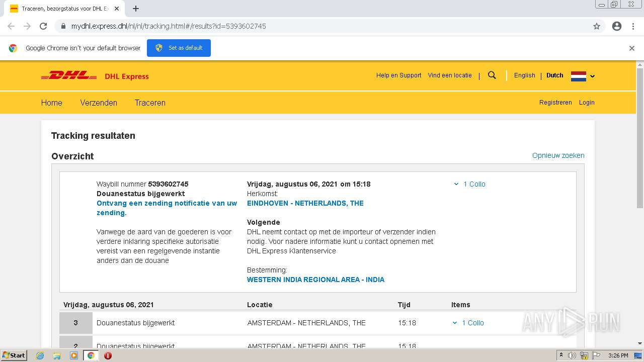644x362 pixels.
Task: Open network icon in system tray
Action: pos(584,355)
